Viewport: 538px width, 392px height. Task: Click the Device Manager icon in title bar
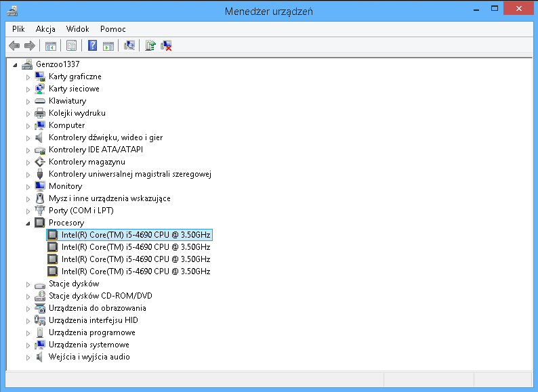click(12, 11)
